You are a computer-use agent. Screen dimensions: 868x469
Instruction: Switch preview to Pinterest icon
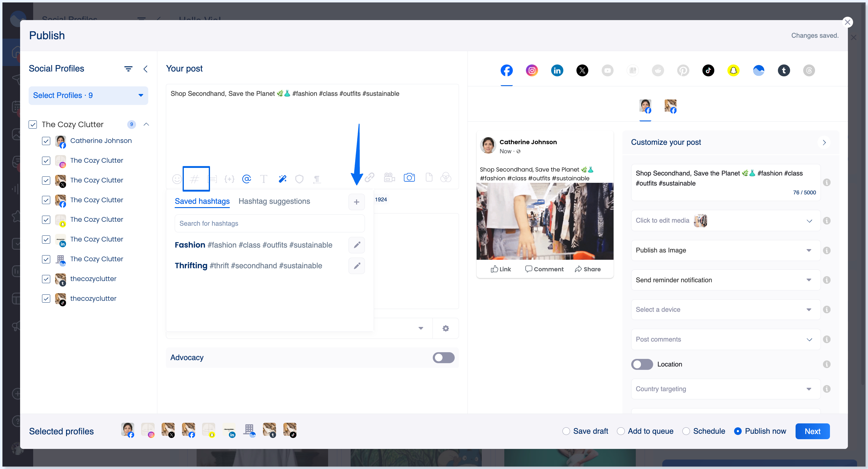(683, 70)
